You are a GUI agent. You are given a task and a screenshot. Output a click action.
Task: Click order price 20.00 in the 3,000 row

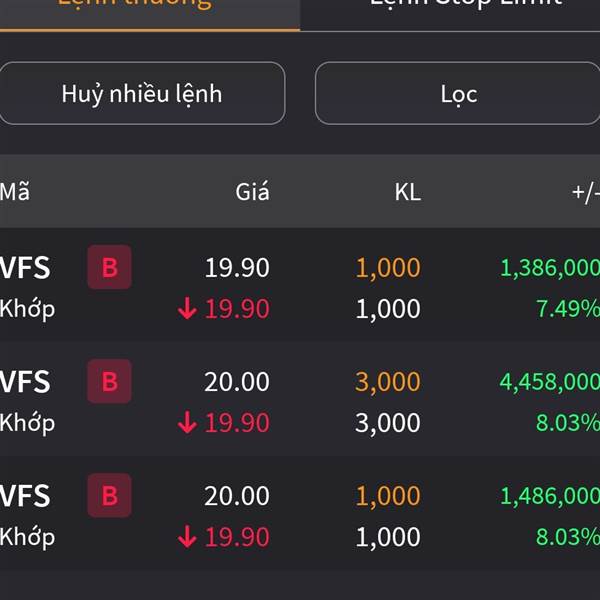[237, 382]
